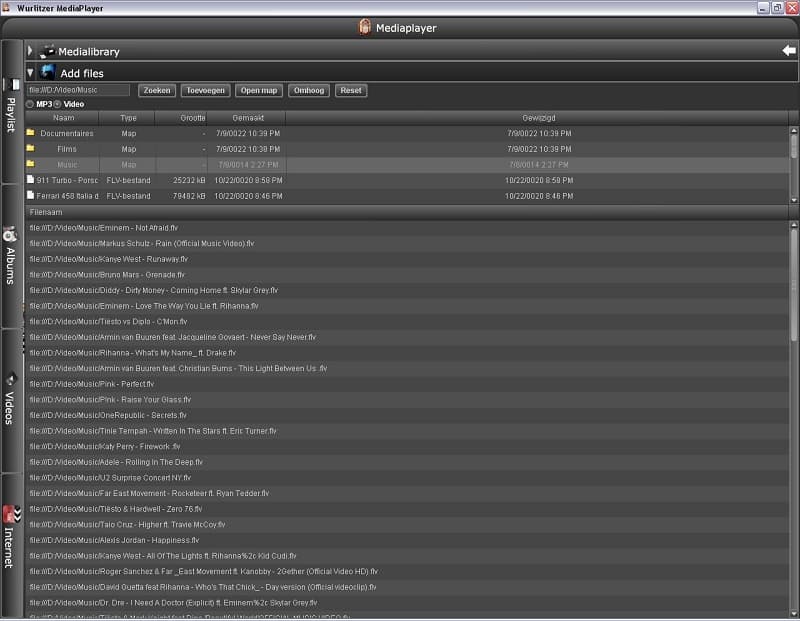Click the Ferrari 458 Italia file icon
The height and width of the screenshot is (621, 800).
30,196
